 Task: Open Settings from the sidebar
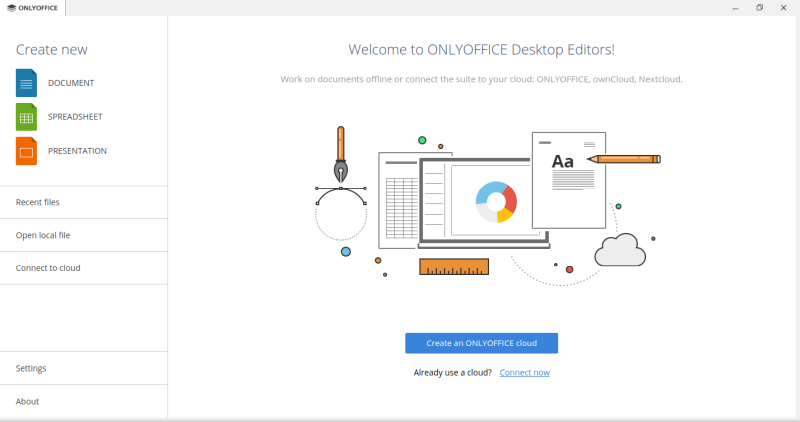coord(31,368)
